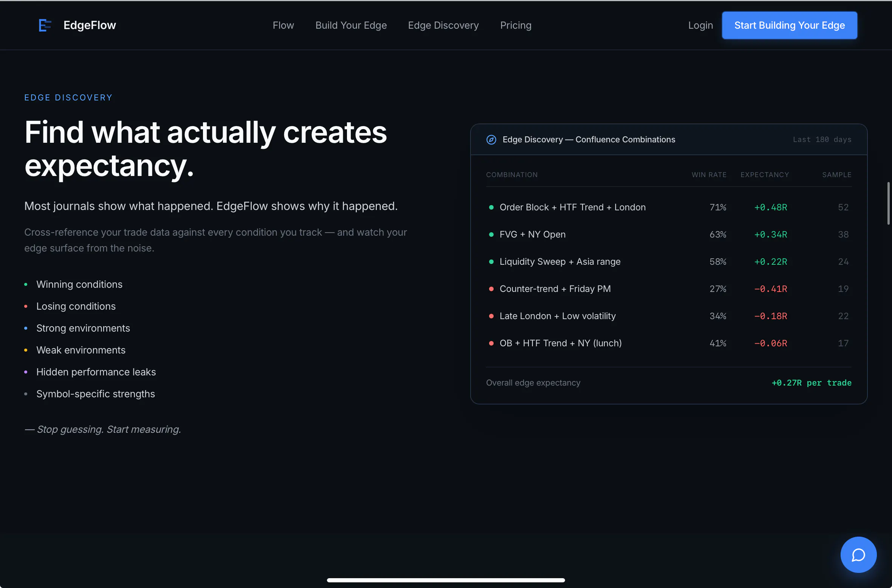Open the Flow nav item
Screen dimensions: 892x588
(283, 25)
